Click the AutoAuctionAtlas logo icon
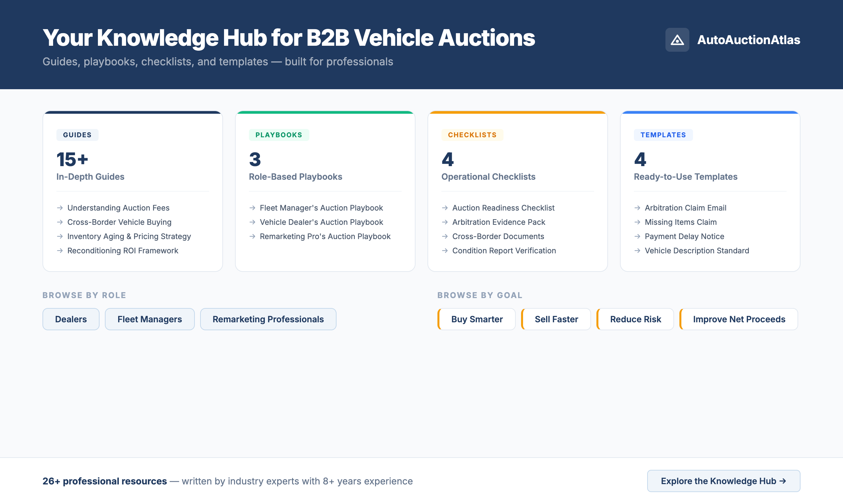Image resolution: width=843 pixels, height=504 pixels. (677, 40)
